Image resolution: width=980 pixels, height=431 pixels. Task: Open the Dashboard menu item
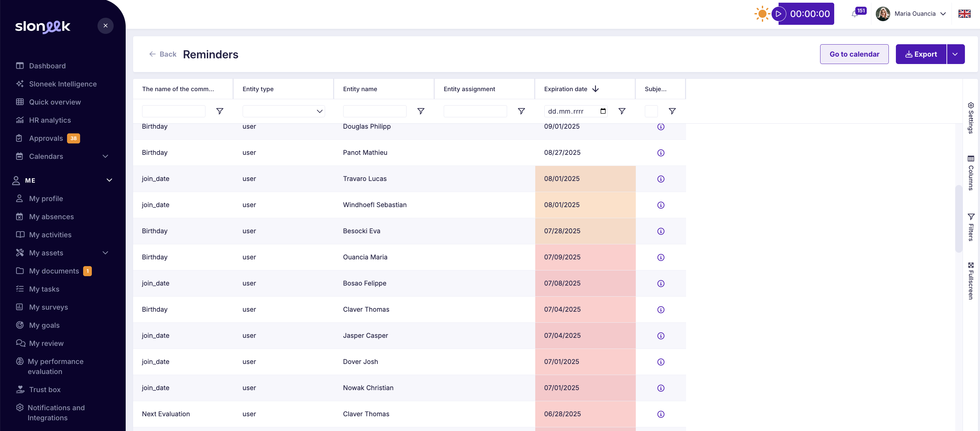click(47, 66)
